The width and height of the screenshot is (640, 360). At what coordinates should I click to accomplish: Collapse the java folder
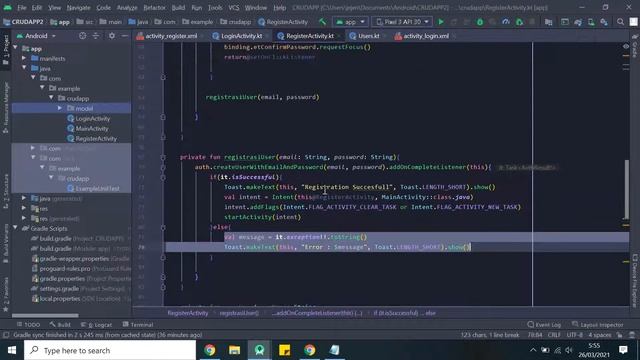(24, 68)
